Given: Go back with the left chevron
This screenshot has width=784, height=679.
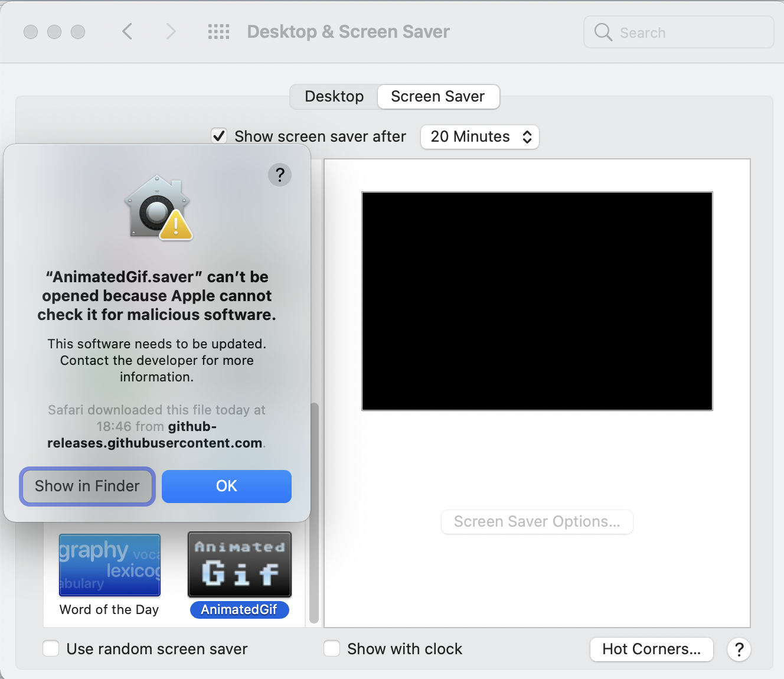Looking at the screenshot, I should coord(127,31).
